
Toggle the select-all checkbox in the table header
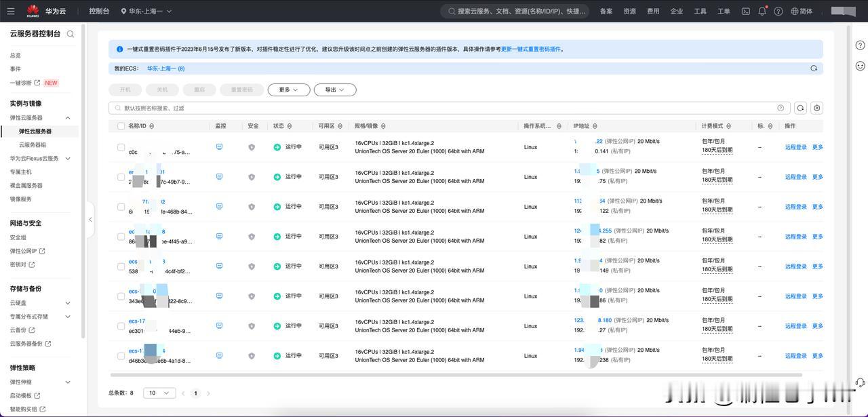click(121, 126)
